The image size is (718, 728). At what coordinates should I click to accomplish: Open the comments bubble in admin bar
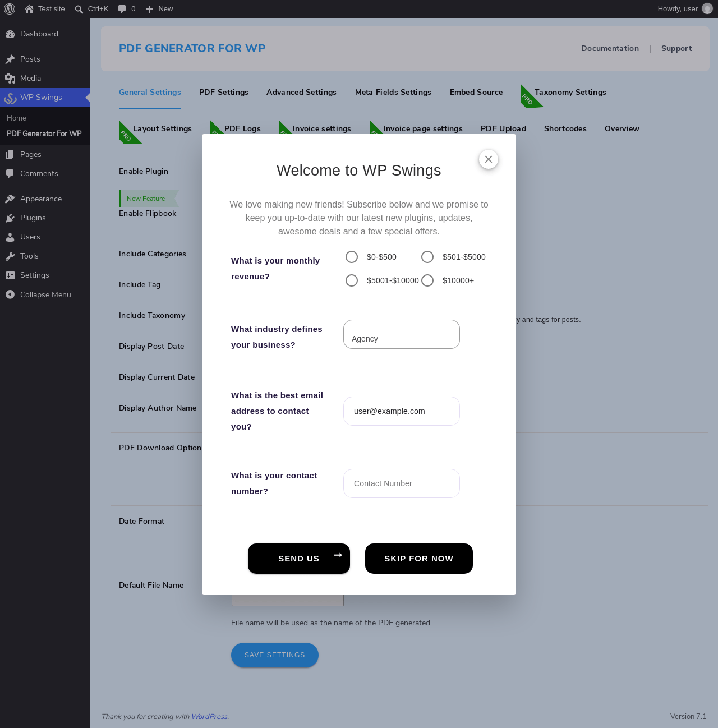pyautogui.click(x=122, y=9)
